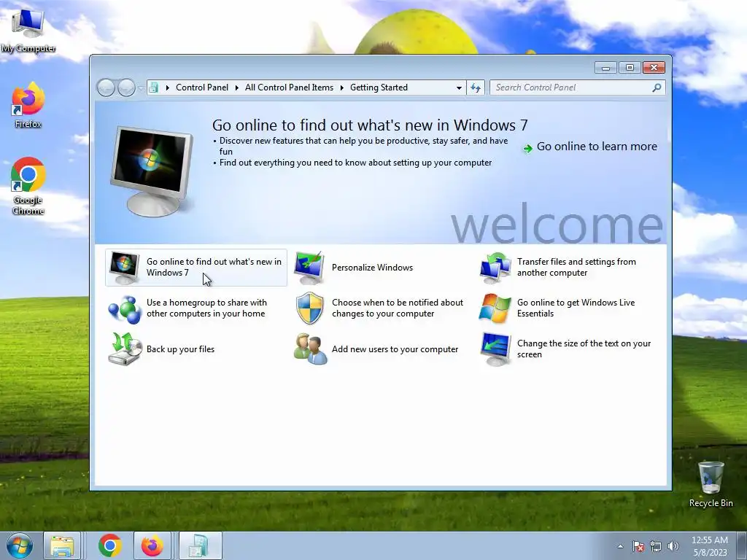
Task: Click All Control Panel Items breadcrumb
Action: click(x=289, y=87)
